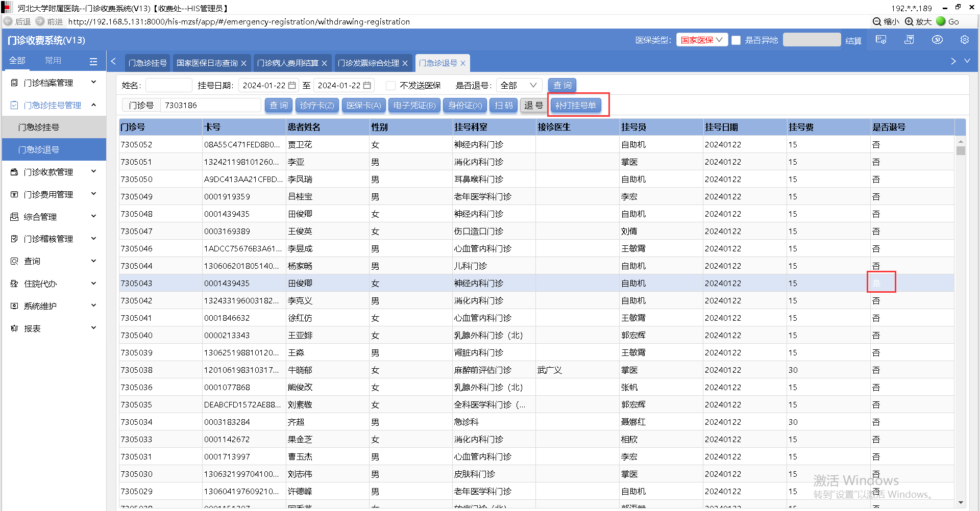This screenshot has height=511, width=980.
Task: Click the browser 后退 back arrow icon
Action: (8, 21)
